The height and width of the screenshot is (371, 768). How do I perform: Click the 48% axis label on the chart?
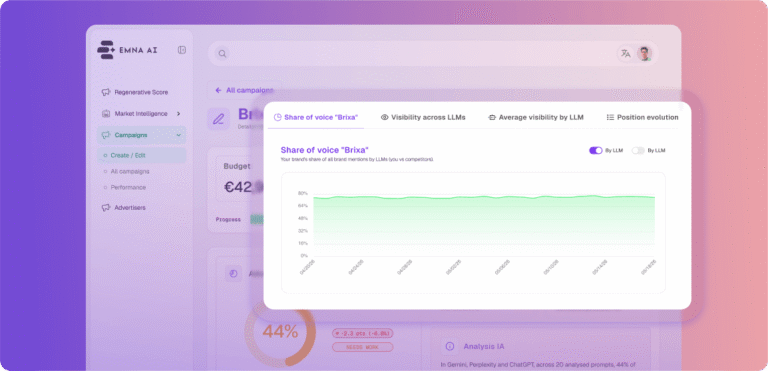point(302,218)
